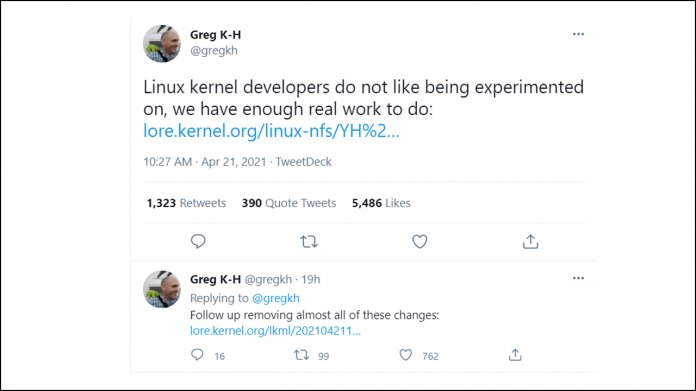Open more options menu on main tweet
The width and height of the screenshot is (696, 391).
pos(578,34)
